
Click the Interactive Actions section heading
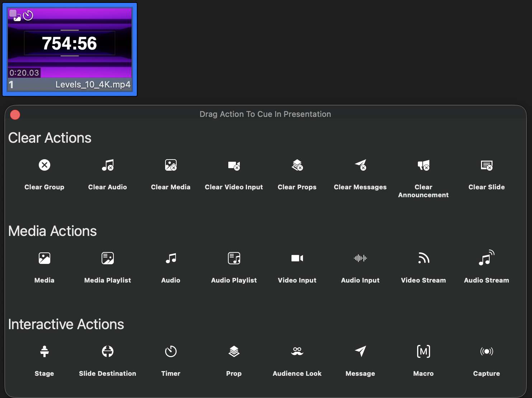click(x=66, y=324)
